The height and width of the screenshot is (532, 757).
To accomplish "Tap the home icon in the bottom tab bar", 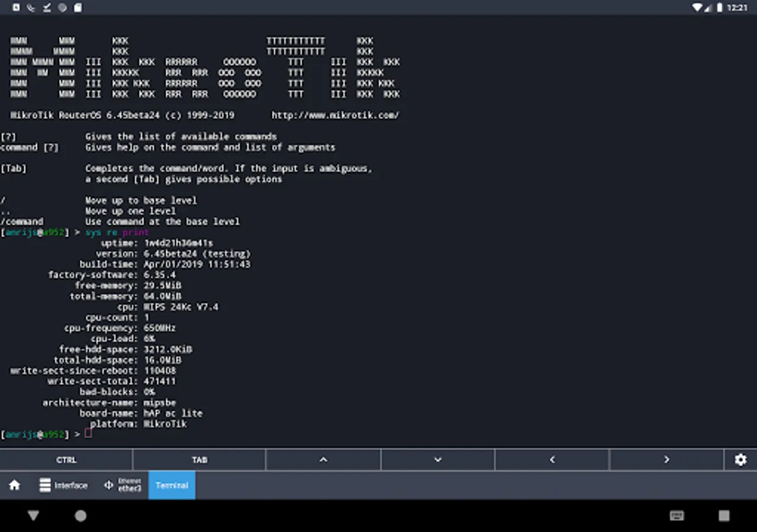I will pyautogui.click(x=15, y=485).
